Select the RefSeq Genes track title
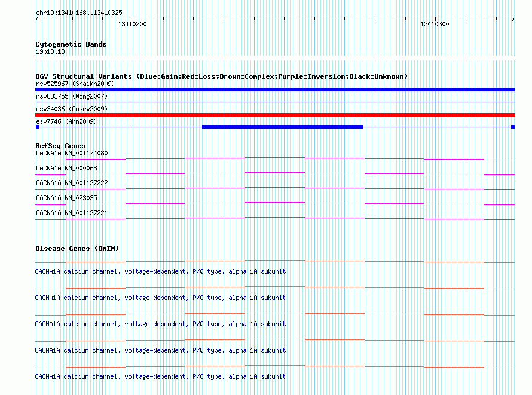532x395 pixels. click(60, 146)
